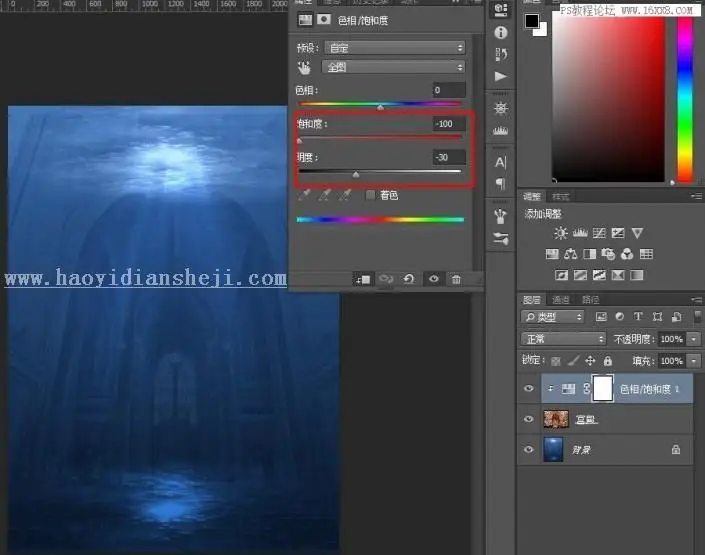Screen dimensions: 705x555
Task: Select the Hue/Saturation adjustment icon in Properties header
Action: tap(305, 20)
